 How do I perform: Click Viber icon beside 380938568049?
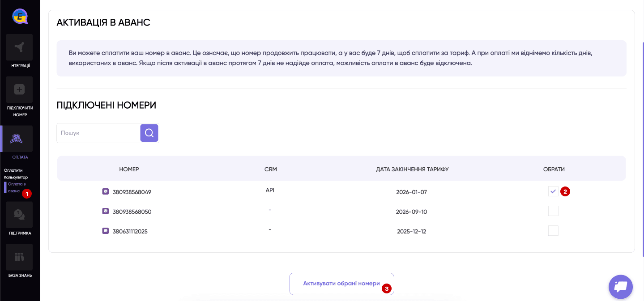(106, 191)
